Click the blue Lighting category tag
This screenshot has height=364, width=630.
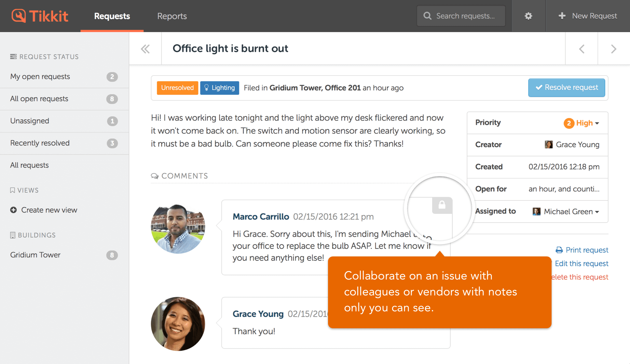point(219,88)
